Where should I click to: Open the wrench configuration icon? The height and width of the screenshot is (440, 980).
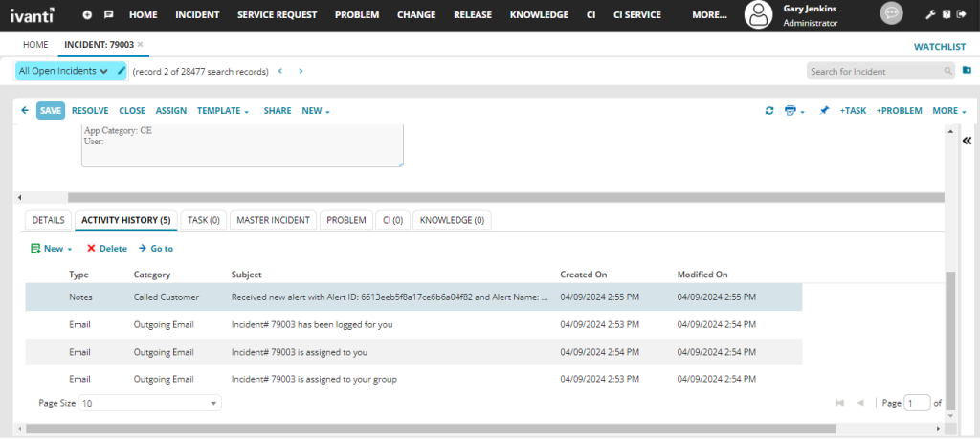pos(930,14)
